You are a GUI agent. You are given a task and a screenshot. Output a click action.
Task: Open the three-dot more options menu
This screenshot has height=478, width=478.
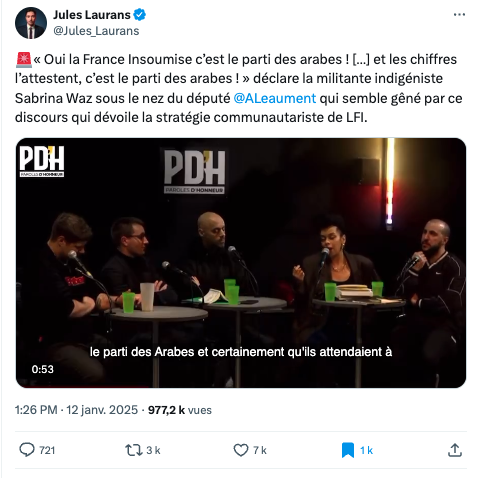(x=459, y=15)
